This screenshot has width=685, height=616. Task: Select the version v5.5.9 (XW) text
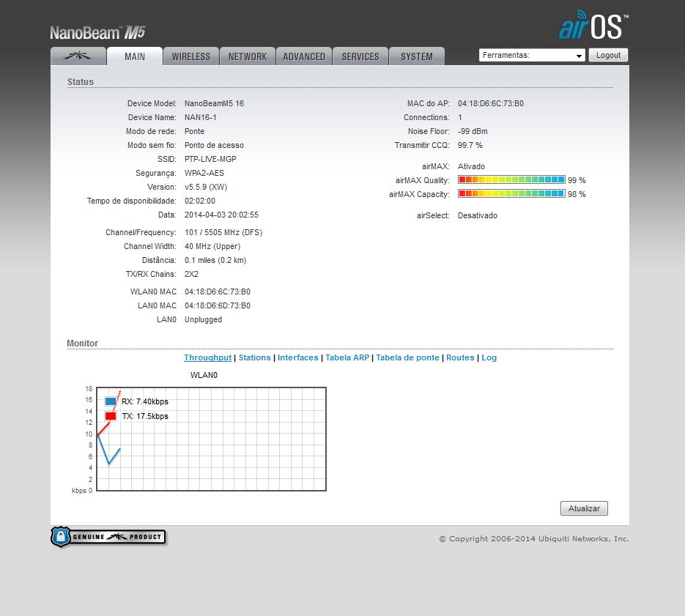(206, 187)
